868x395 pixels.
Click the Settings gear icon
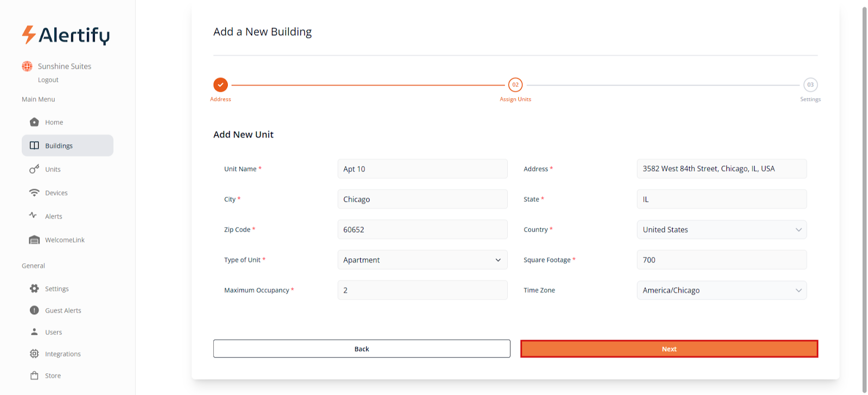tap(34, 289)
